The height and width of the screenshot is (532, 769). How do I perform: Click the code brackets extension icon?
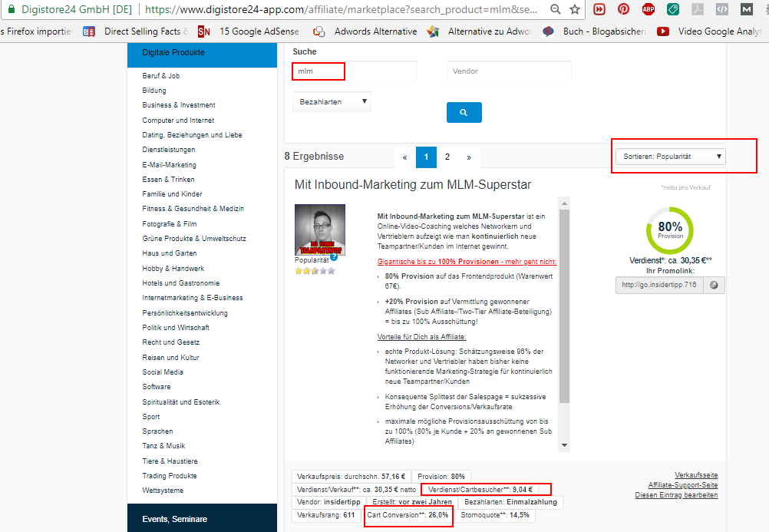pos(722,9)
